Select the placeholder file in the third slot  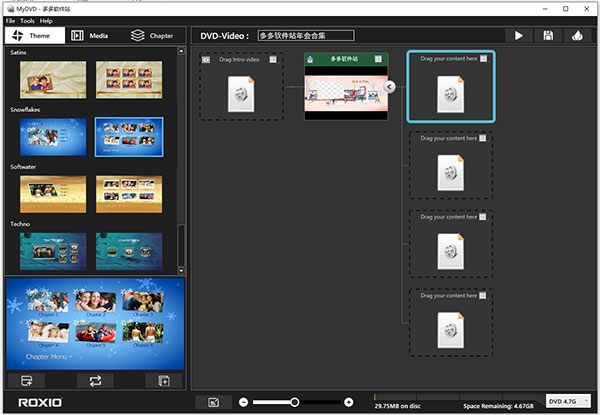451,252
